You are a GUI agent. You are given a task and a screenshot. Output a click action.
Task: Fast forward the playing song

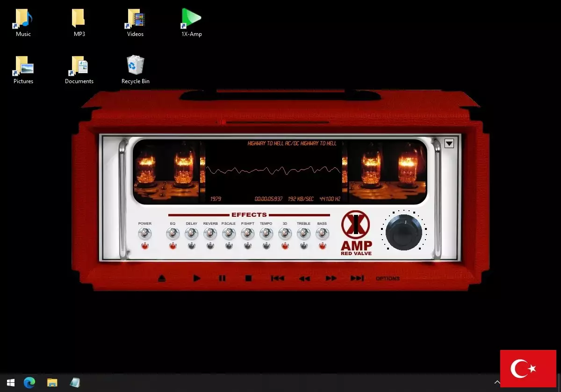(331, 278)
